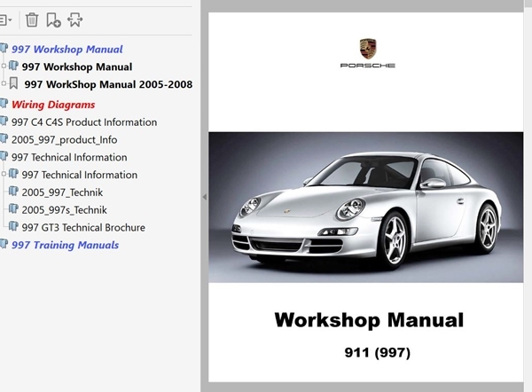Click the Workshop Manual title on the page
The image size is (532, 392).
pyautogui.click(x=369, y=320)
